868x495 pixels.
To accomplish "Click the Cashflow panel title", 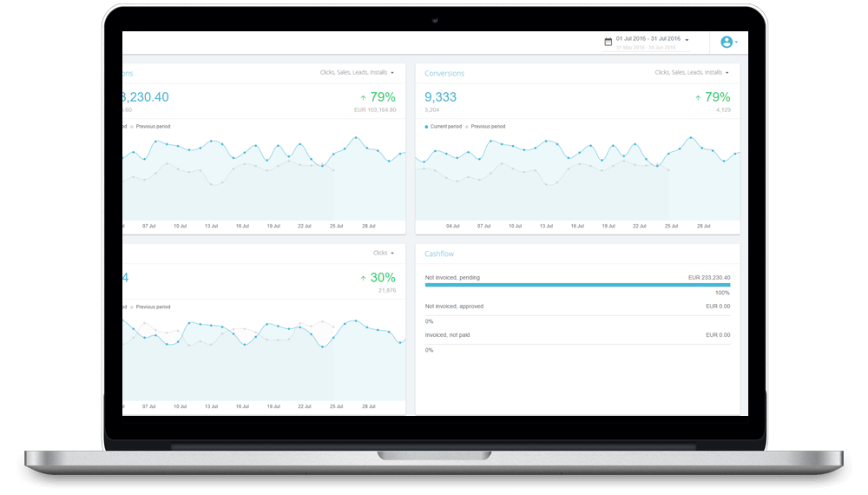I will point(439,254).
